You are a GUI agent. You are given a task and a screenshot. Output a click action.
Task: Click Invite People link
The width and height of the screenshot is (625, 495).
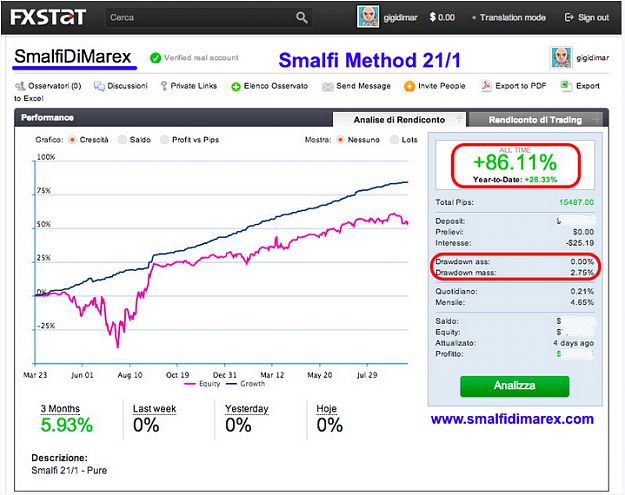tap(442, 86)
